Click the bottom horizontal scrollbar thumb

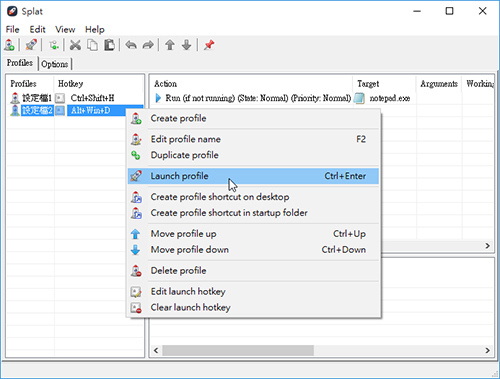tap(238, 350)
